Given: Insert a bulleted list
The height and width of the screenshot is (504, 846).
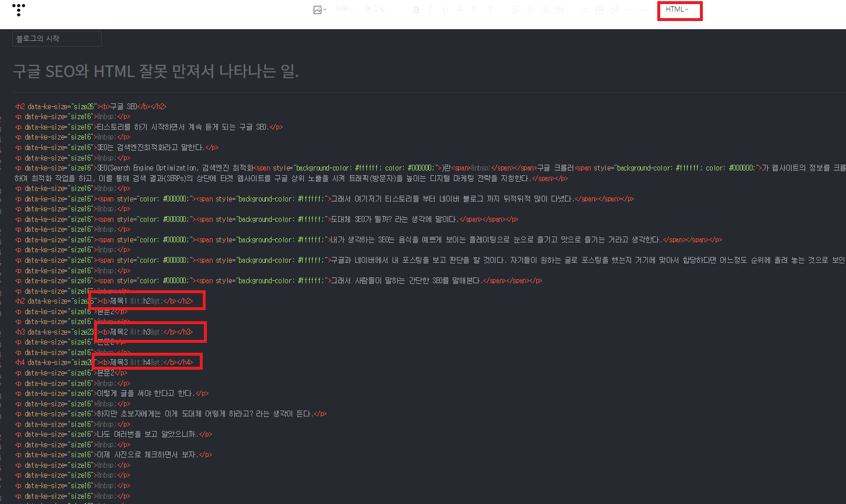Looking at the screenshot, I should point(584,10).
